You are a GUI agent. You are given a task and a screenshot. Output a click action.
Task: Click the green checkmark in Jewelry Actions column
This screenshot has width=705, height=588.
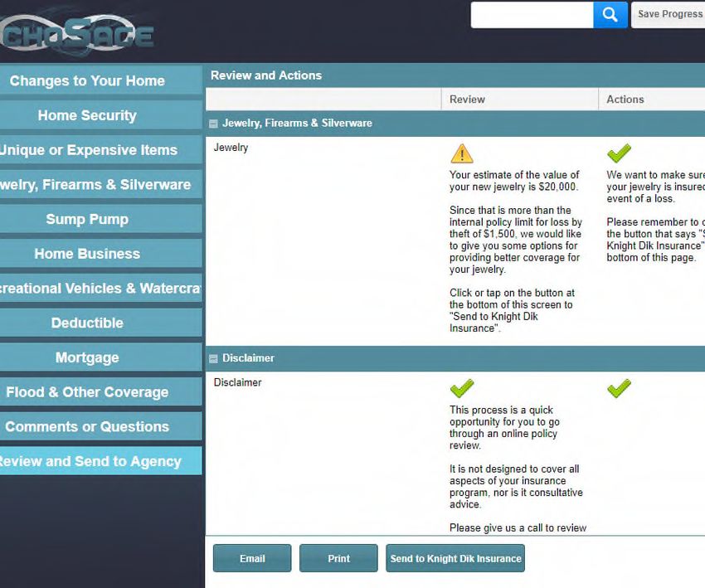(619, 153)
